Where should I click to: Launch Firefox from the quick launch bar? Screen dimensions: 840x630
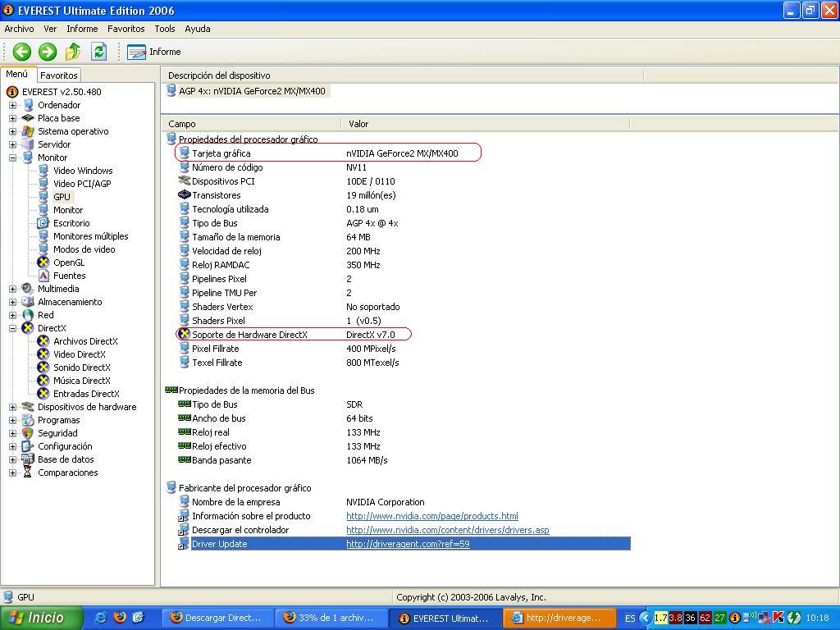point(120,618)
